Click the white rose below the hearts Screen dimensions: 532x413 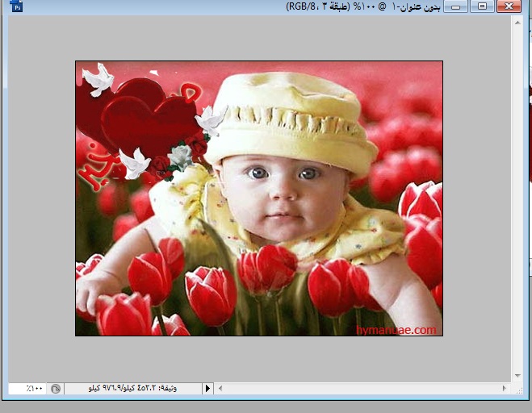click(x=182, y=156)
